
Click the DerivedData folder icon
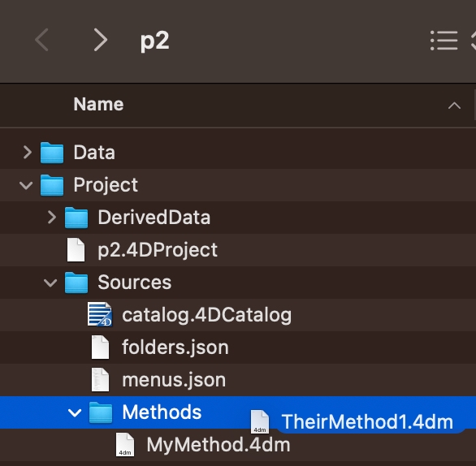point(76,218)
